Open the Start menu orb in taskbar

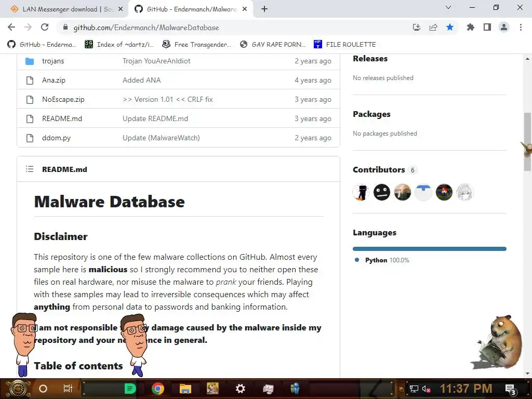17,389
